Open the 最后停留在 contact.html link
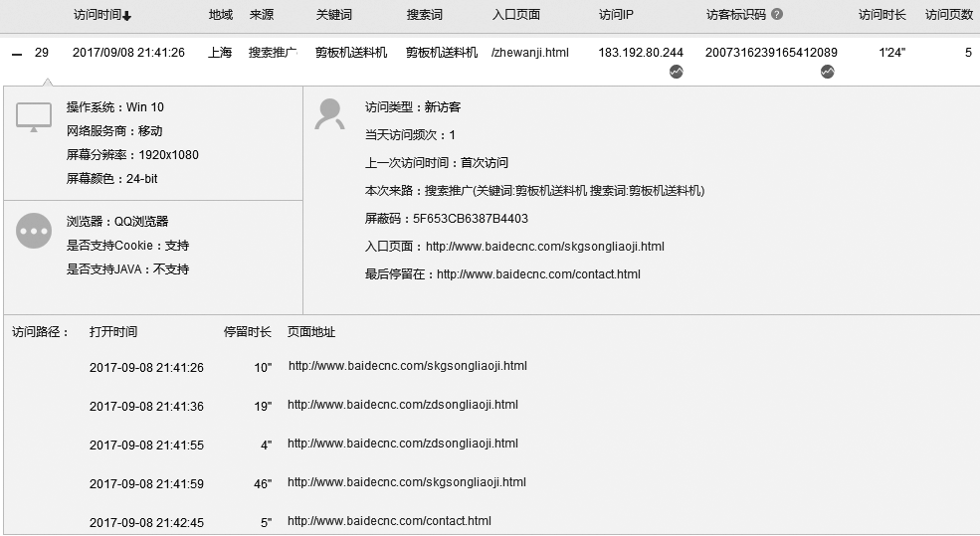The width and height of the screenshot is (980, 536). pos(538,274)
